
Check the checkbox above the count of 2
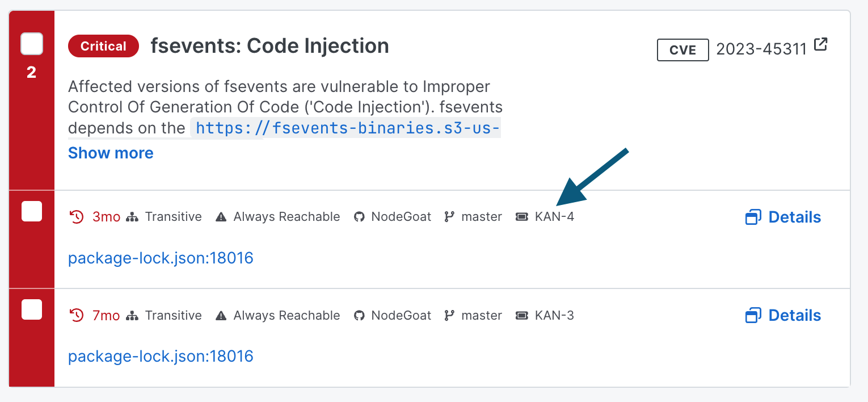(x=32, y=43)
